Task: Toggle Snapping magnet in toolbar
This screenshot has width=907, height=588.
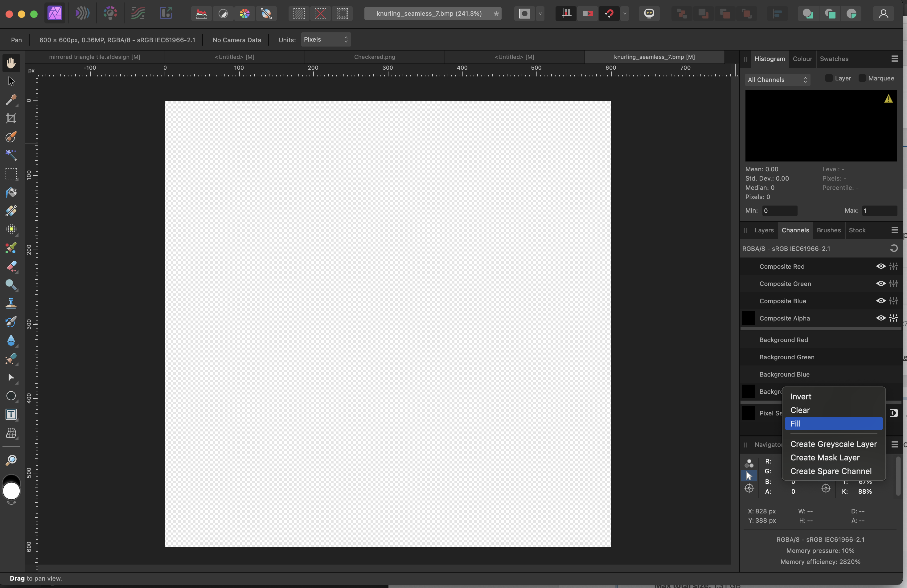Action: (x=609, y=14)
